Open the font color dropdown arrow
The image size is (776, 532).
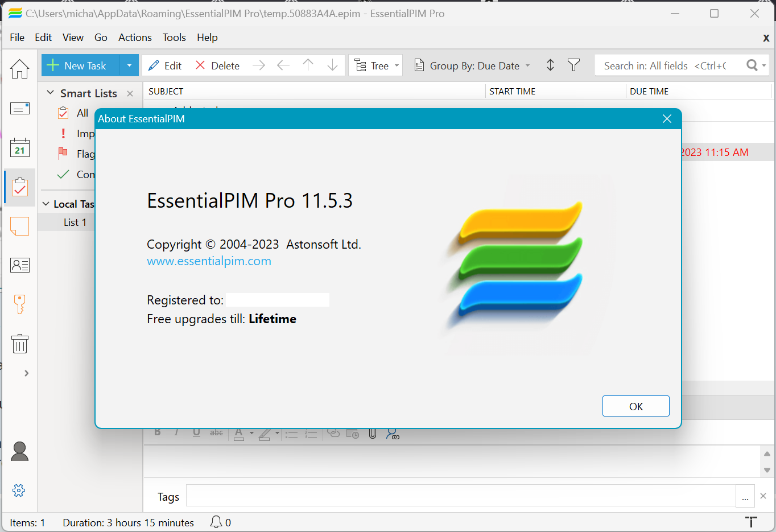point(251,434)
